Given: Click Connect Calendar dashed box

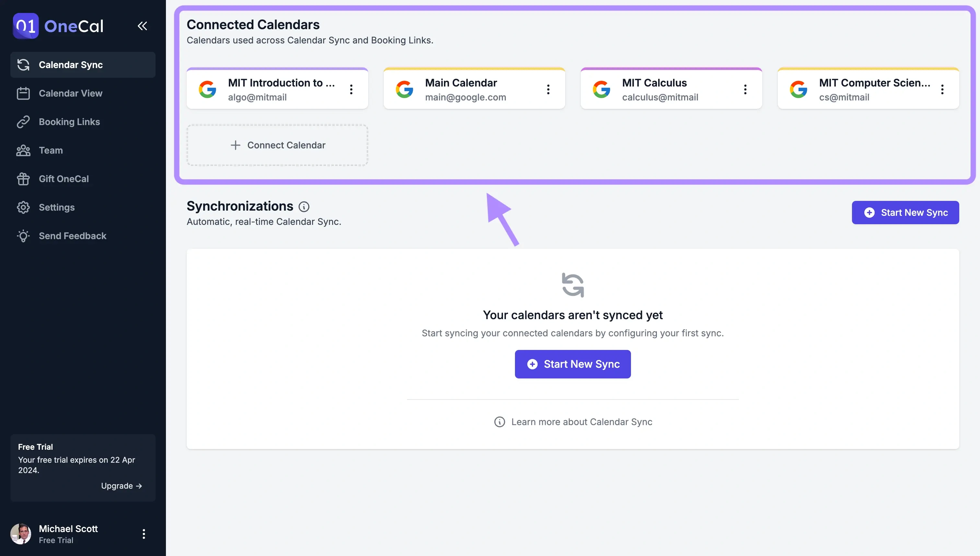Looking at the screenshot, I should point(277,145).
